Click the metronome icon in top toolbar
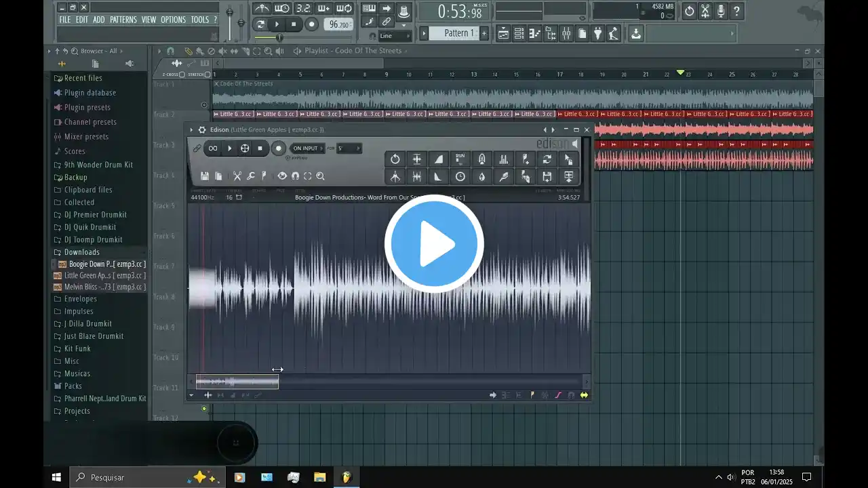Image resolution: width=868 pixels, height=488 pixels. 261,9
